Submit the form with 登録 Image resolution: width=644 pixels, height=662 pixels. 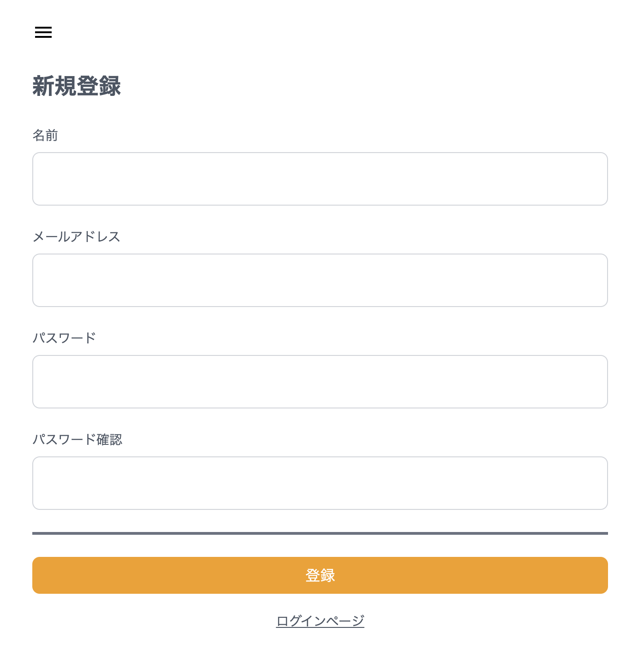320,575
